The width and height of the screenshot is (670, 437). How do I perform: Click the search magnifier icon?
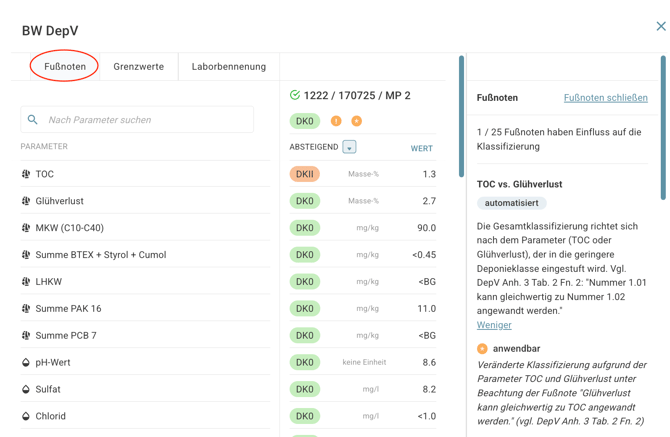click(x=33, y=120)
